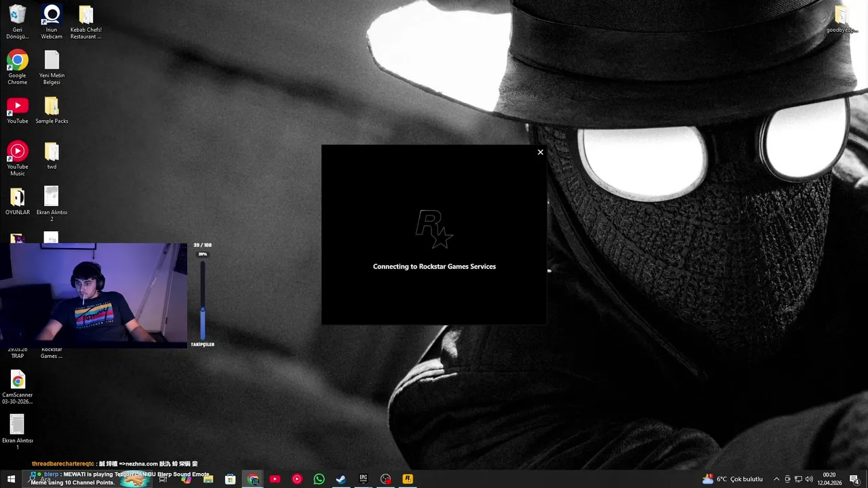Close the Rockstar Games launcher loading window
This screenshot has height=488, width=868.
click(540, 152)
